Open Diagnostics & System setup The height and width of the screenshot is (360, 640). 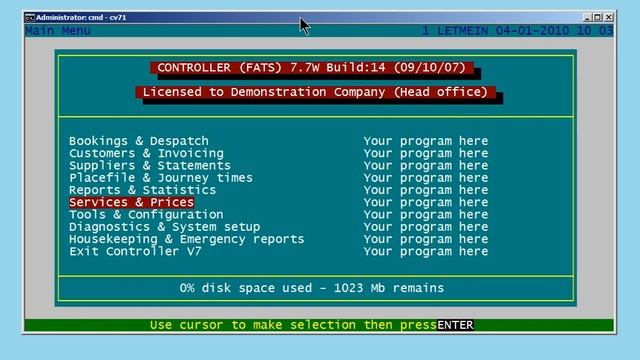click(x=164, y=227)
